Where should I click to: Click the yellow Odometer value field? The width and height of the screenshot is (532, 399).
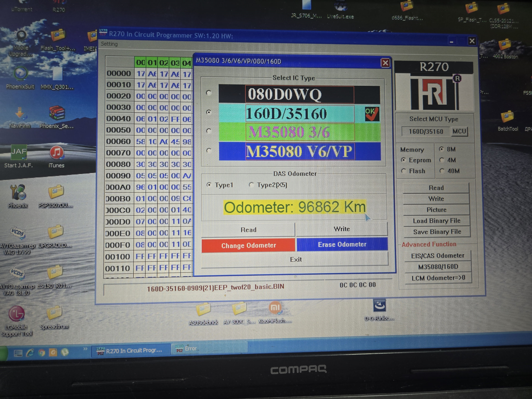pos(295,207)
